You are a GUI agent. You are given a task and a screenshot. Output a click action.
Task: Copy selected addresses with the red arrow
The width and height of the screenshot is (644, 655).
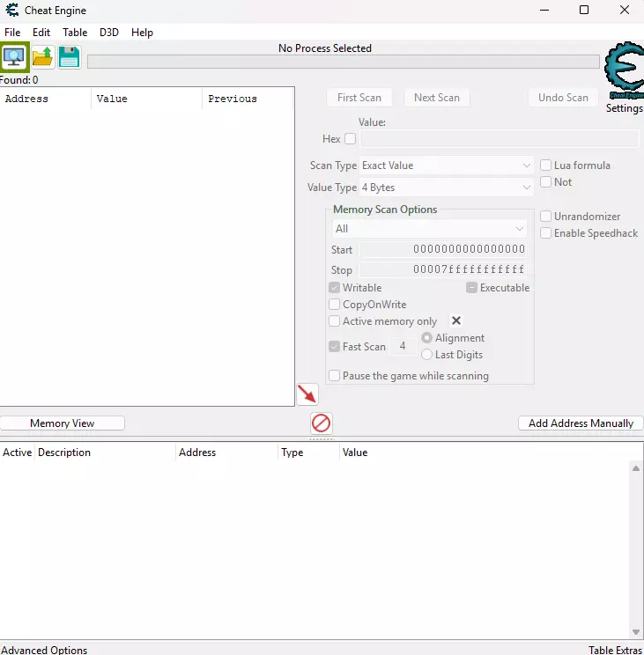pyautogui.click(x=307, y=394)
